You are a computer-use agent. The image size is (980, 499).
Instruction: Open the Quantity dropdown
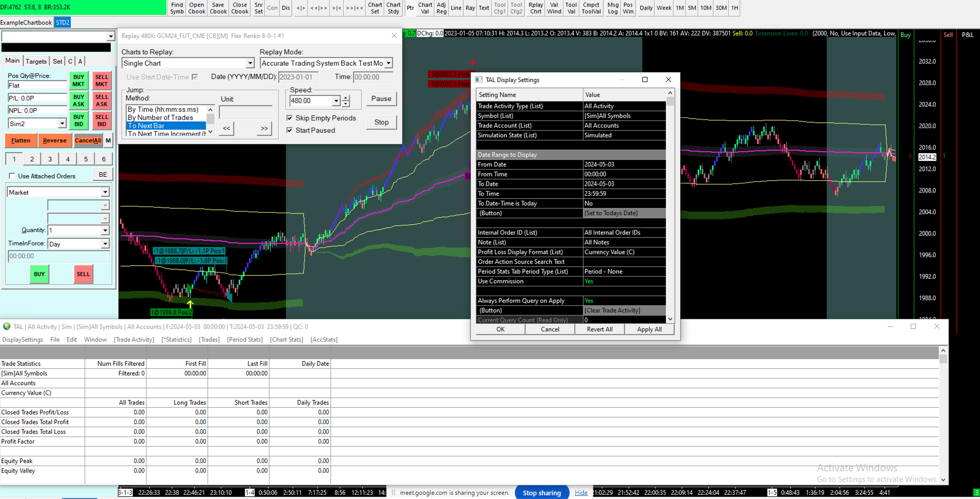point(105,231)
